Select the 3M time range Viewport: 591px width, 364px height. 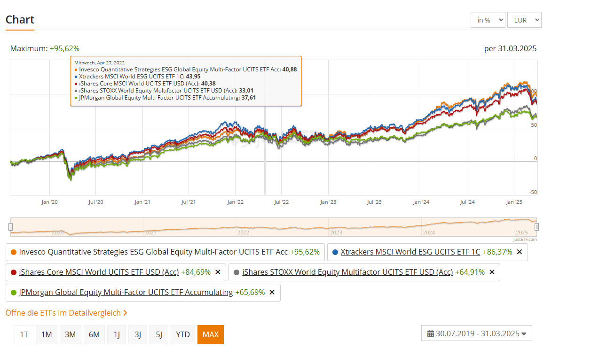tap(70, 334)
